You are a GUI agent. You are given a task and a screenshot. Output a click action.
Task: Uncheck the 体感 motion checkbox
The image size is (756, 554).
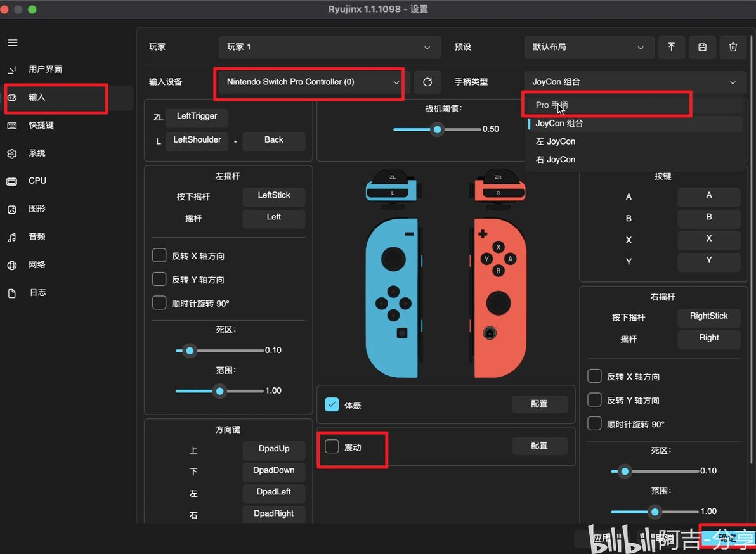(x=332, y=404)
